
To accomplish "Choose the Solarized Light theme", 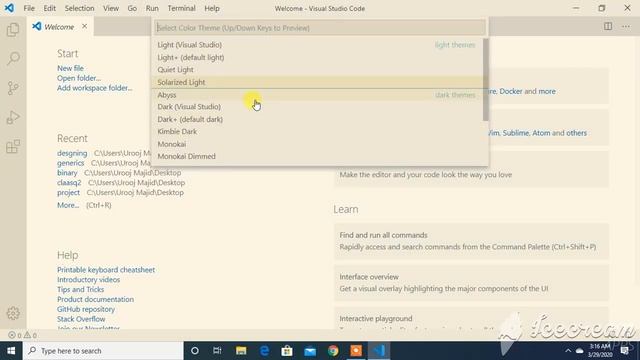I will (x=317, y=82).
